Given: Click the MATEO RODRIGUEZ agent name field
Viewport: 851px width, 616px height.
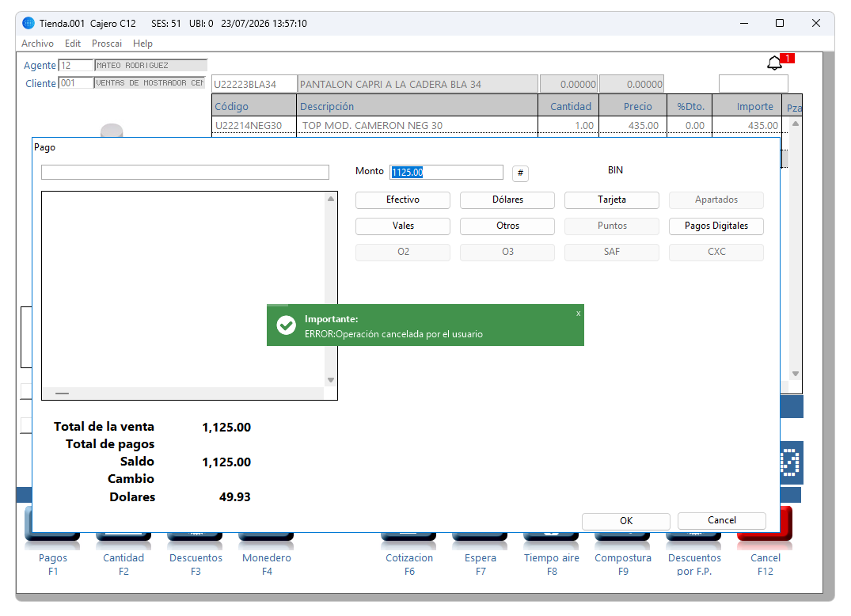Looking at the screenshot, I should [150, 65].
